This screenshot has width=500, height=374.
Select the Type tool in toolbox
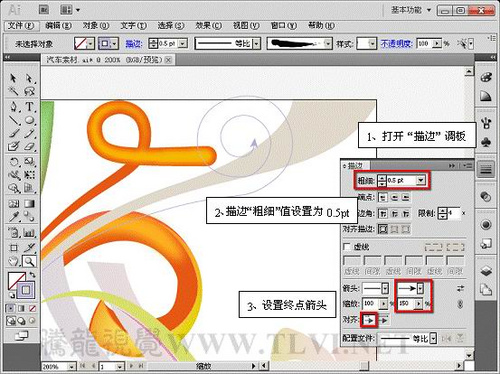(x=30, y=107)
